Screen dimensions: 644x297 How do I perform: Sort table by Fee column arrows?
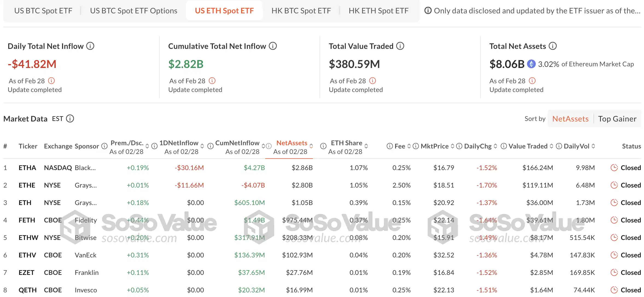pyautogui.click(x=409, y=146)
